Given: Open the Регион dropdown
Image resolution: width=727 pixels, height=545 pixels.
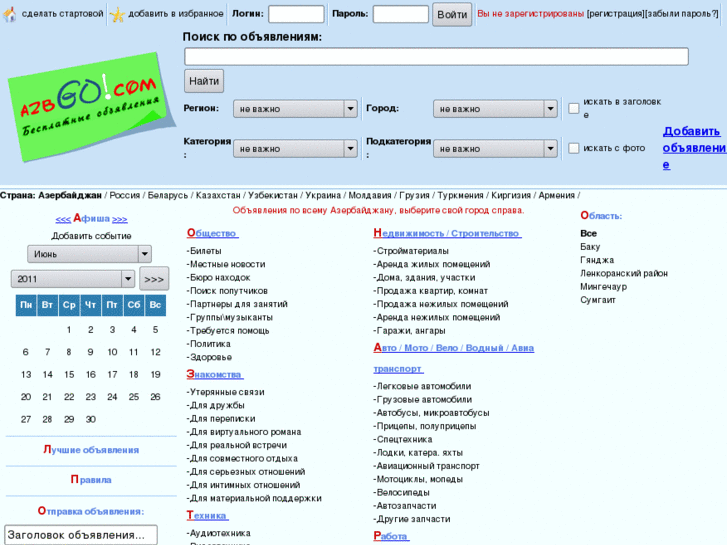Looking at the screenshot, I should coord(295,108).
